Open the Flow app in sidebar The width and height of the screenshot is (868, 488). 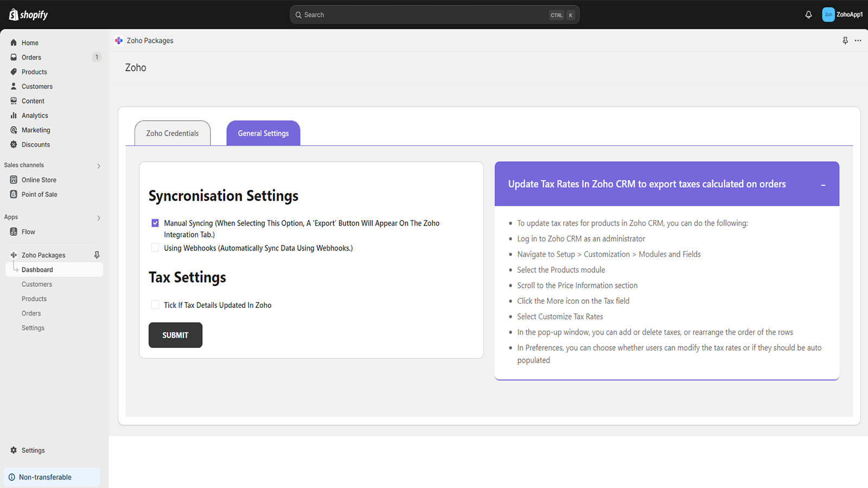[28, 232]
